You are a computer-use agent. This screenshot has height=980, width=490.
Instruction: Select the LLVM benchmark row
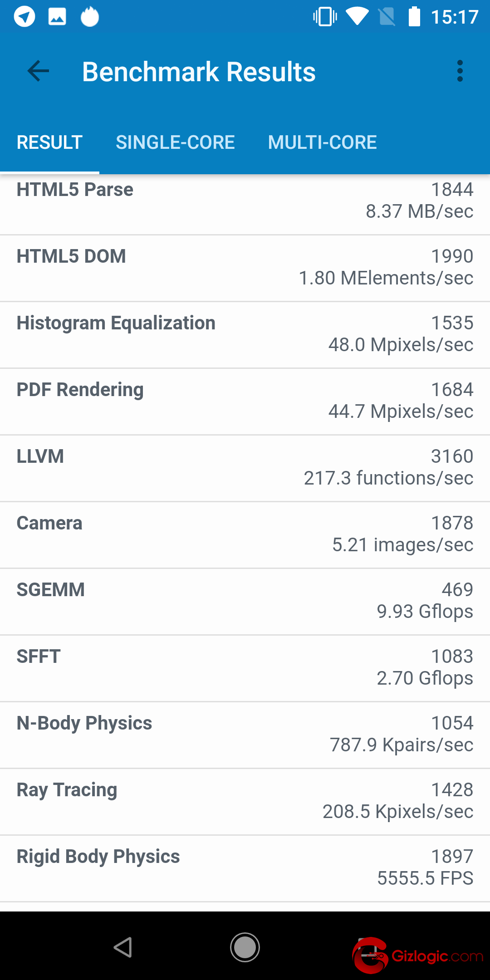click(245, 467)
